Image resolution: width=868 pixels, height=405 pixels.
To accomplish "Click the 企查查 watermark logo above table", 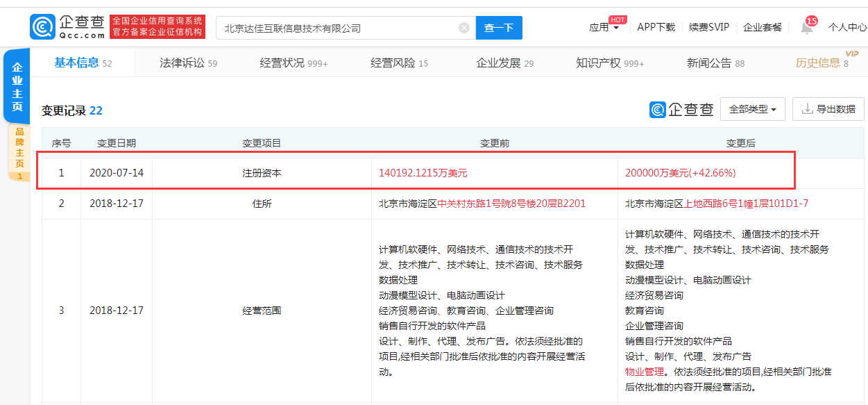I will pos(681,110).
